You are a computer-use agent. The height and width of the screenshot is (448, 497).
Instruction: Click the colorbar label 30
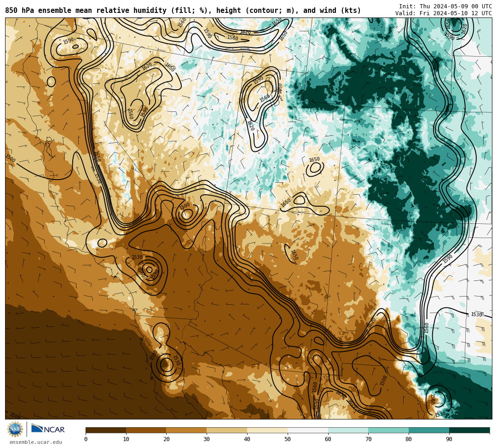207,439
